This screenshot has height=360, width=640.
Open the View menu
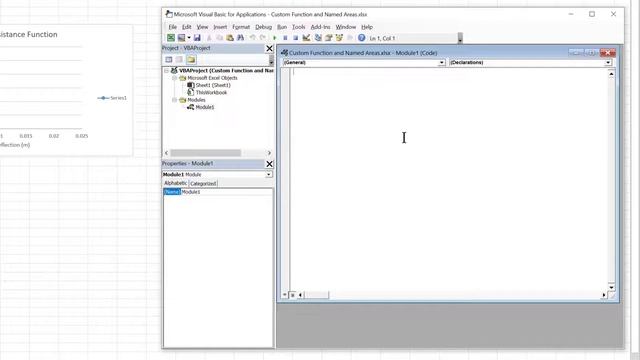(x=202, y=27)
